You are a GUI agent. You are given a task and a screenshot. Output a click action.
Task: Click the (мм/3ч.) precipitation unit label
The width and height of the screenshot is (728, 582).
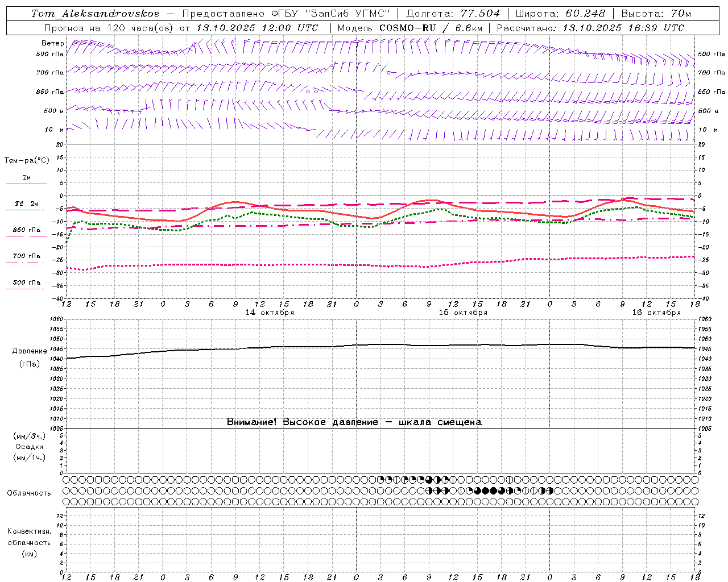pos(30,436)
